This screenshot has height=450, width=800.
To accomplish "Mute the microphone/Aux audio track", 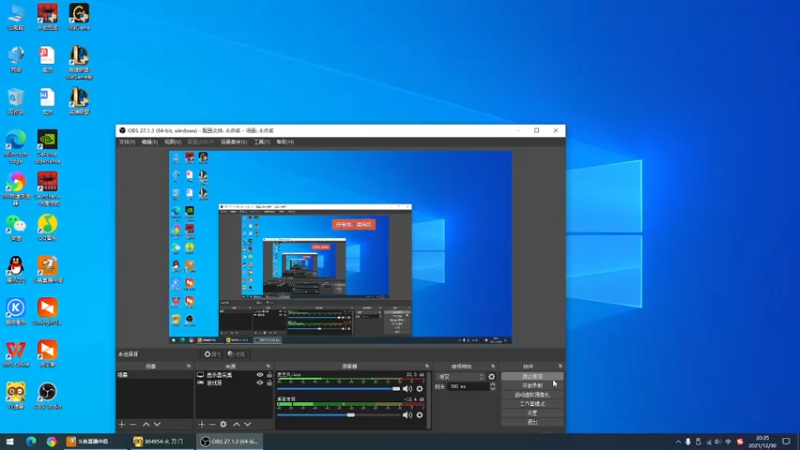I will click(407, 389).
